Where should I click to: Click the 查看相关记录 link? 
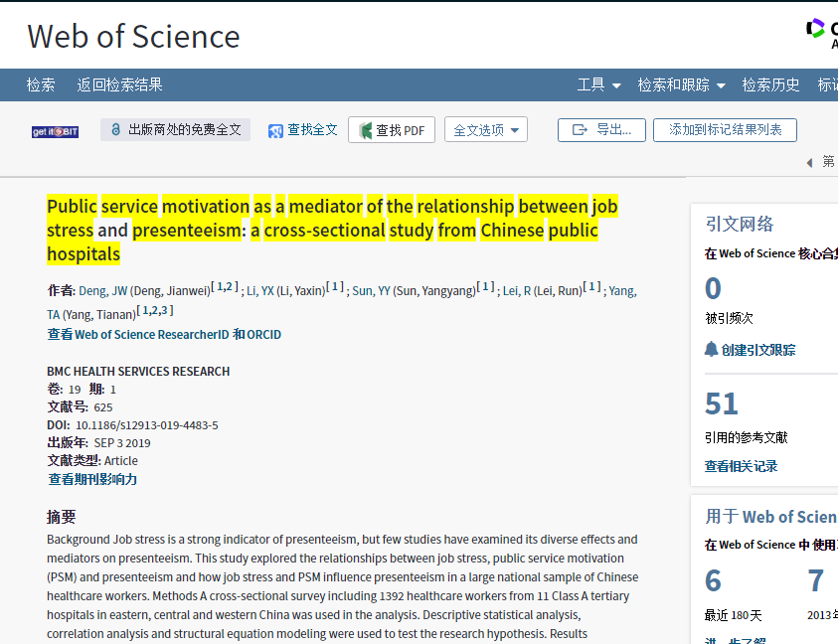(741, 466)
